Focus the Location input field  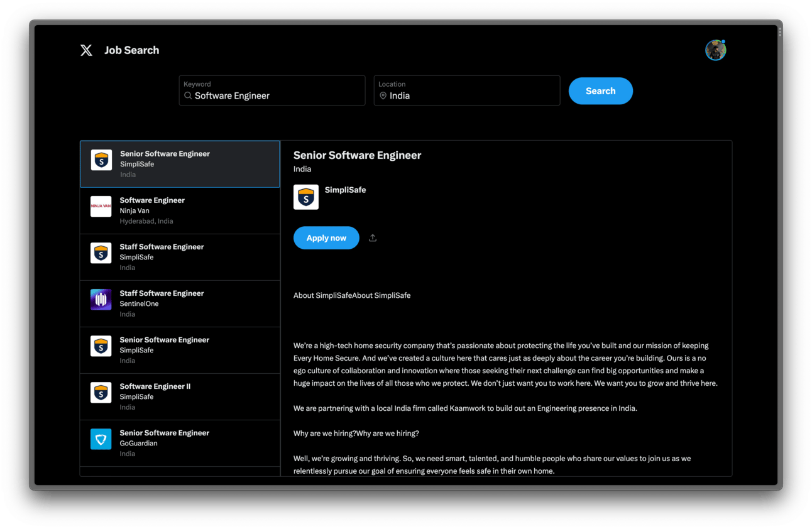467,90
